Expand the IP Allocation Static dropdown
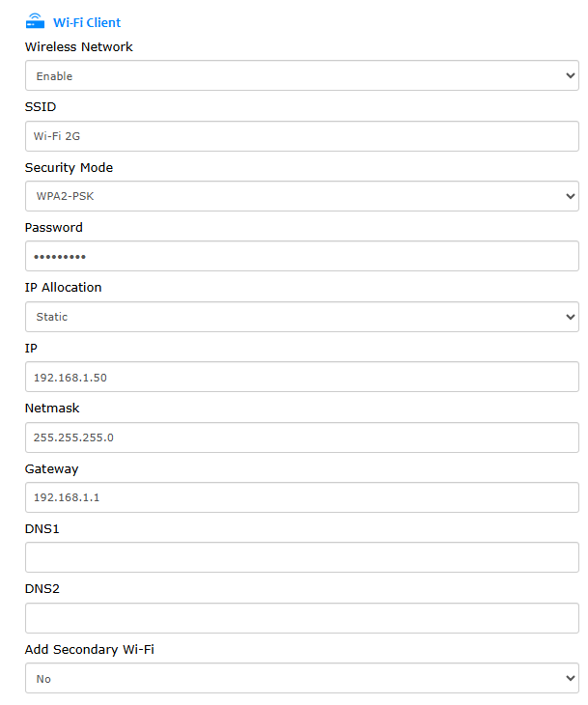Viewport: 588px width, 705px height. coord(301,317)
